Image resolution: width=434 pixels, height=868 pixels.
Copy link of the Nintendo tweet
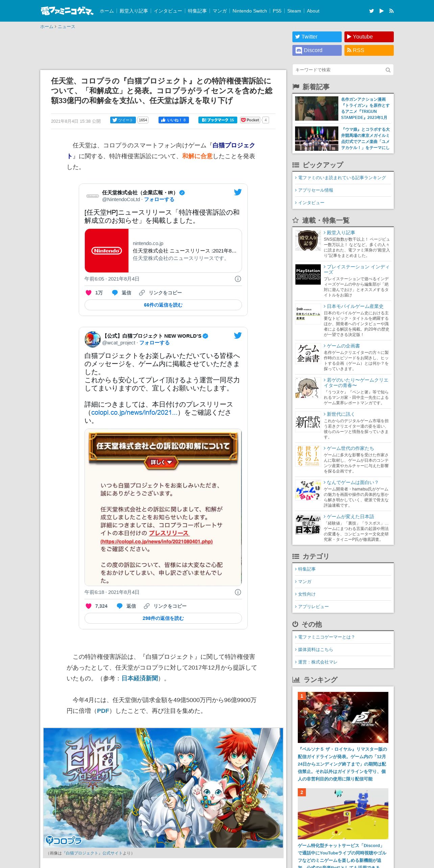pyautogui.click(x=161, y=293)
